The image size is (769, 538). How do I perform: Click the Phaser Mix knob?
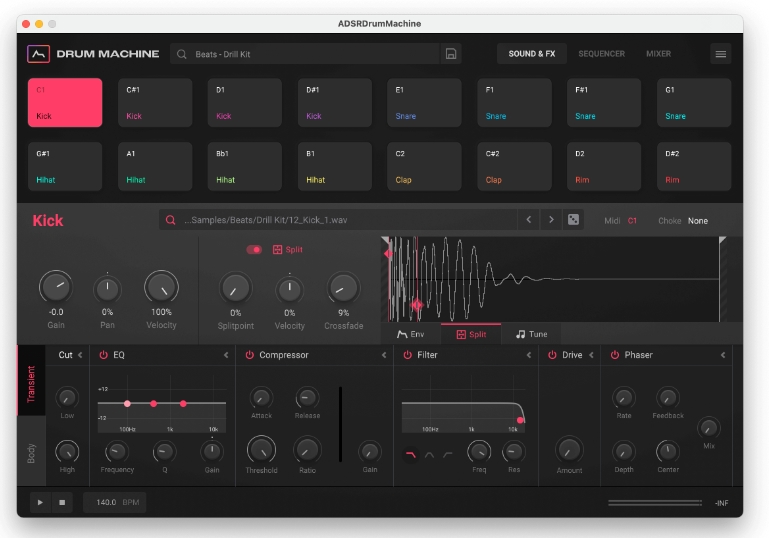point(709,428)
